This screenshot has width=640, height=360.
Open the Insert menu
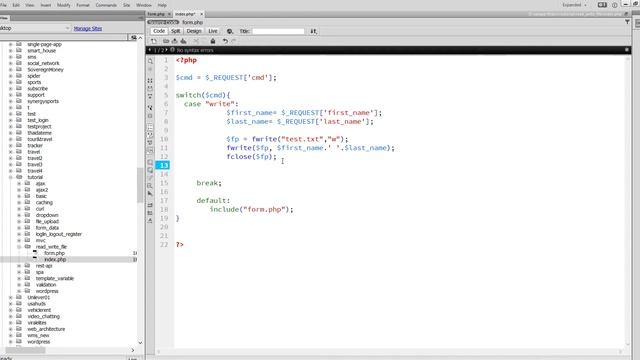point(46,5)
